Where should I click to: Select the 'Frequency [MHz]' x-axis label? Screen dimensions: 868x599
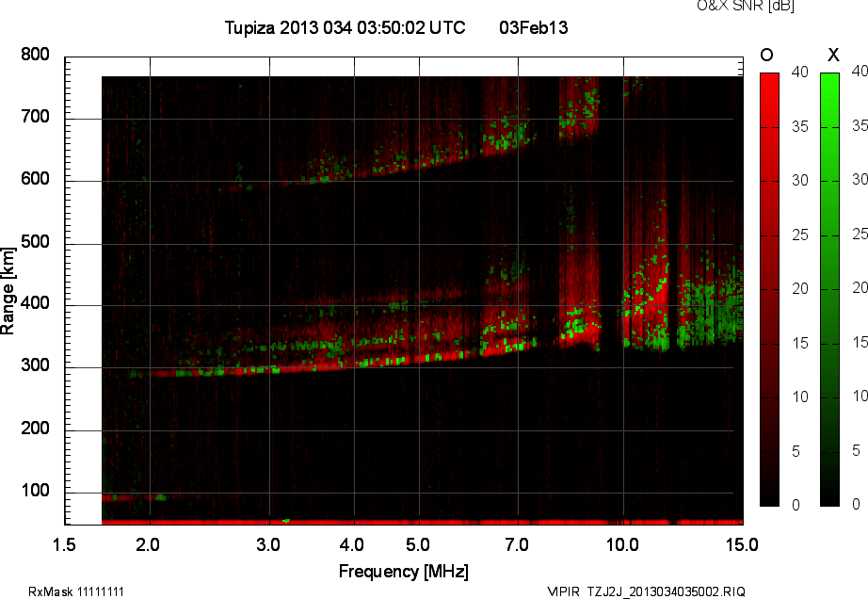tap(403, 572)
